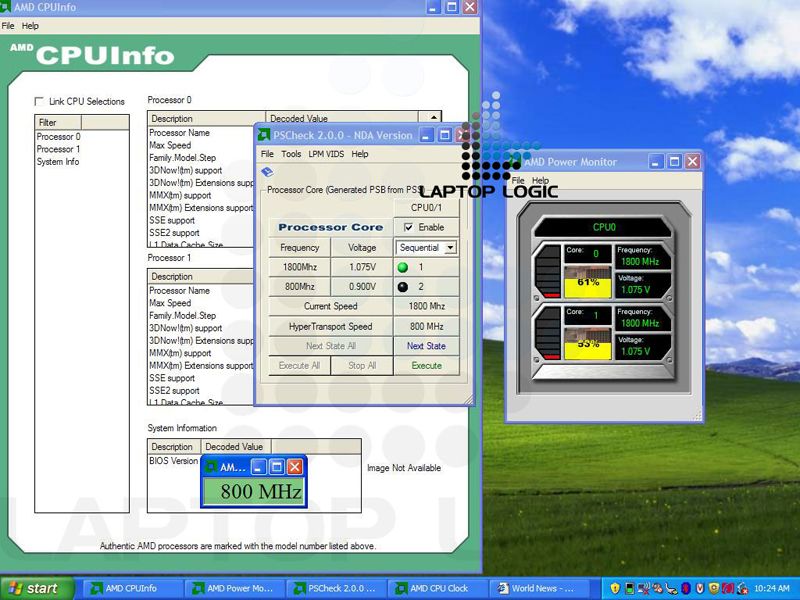
Task: Click the 53% core 1 usage gauge
Action: point(588,343)
